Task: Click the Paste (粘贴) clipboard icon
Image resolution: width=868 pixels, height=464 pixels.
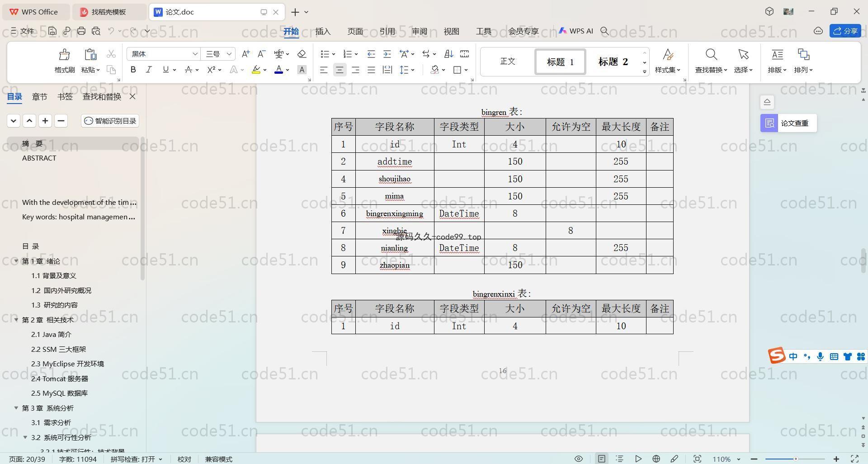Action: pos(90,55)
